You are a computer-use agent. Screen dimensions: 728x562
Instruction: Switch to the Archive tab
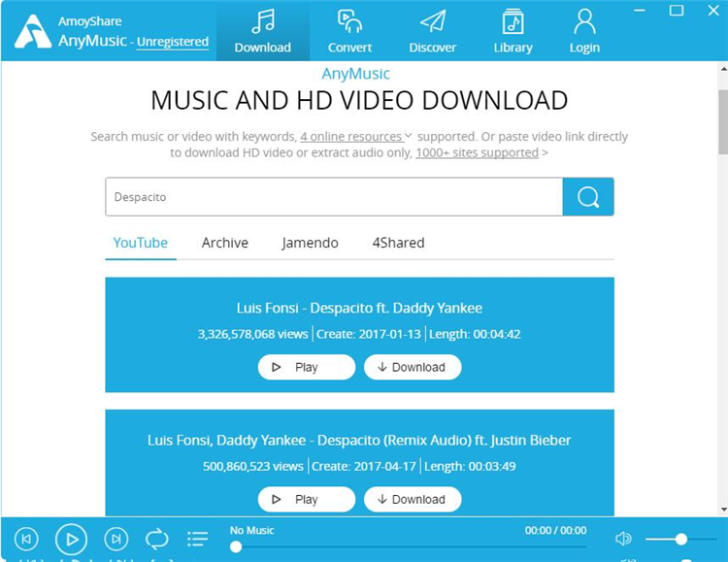pyautogui.click(x=225, y=243)
